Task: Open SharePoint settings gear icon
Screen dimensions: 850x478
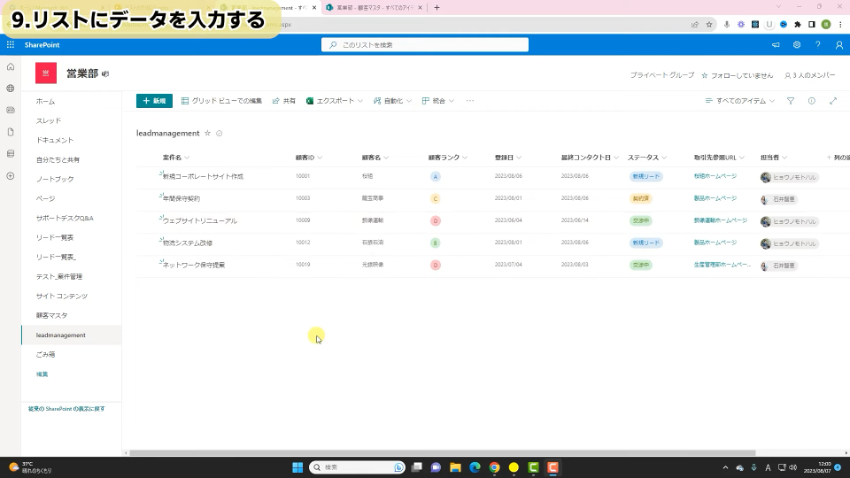Action: [796, 45]
